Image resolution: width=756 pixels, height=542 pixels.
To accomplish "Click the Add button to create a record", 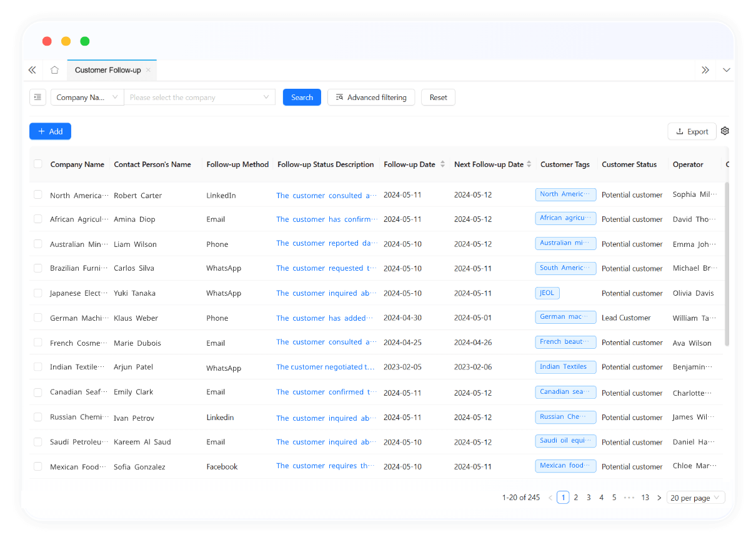I will click(50, 131).
